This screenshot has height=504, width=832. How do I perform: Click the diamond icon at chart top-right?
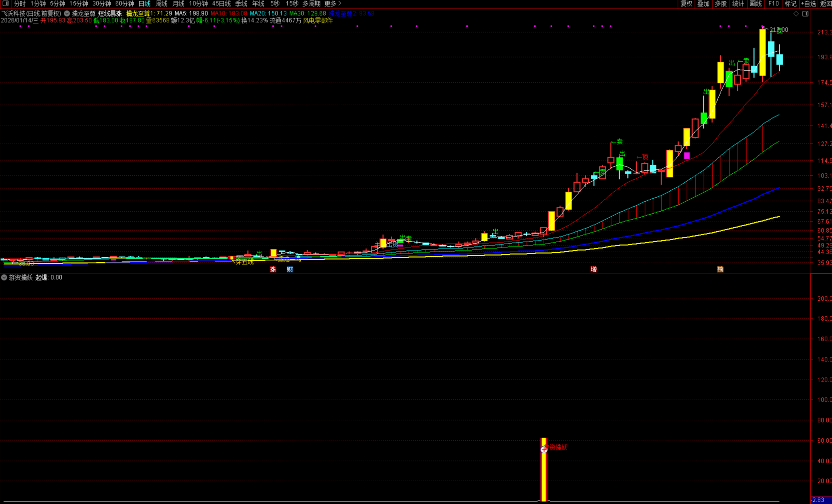796,14
